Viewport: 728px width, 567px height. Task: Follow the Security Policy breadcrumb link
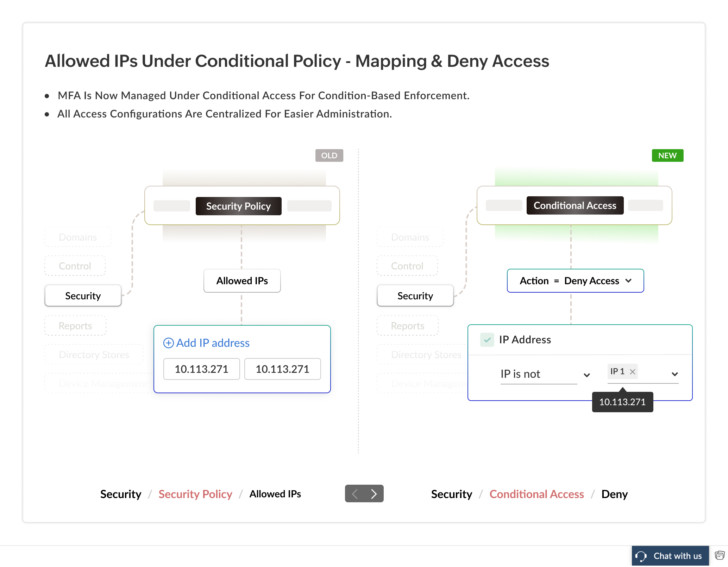195,494
